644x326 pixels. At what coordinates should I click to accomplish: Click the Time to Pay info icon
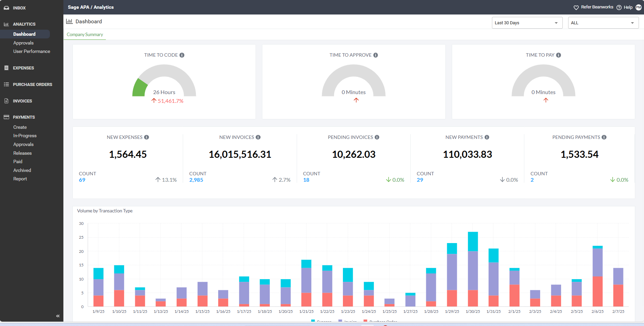point(559,55)
